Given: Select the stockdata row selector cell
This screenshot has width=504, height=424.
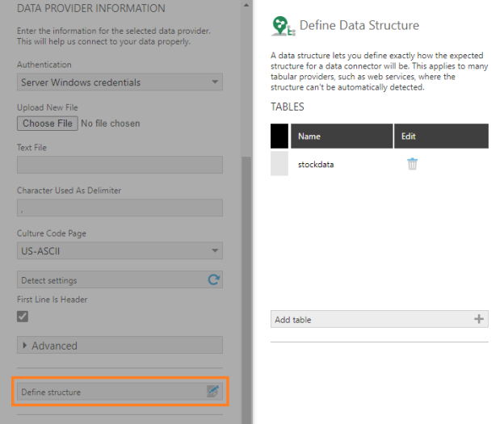Looking at the screenshot, I should 279,164.
